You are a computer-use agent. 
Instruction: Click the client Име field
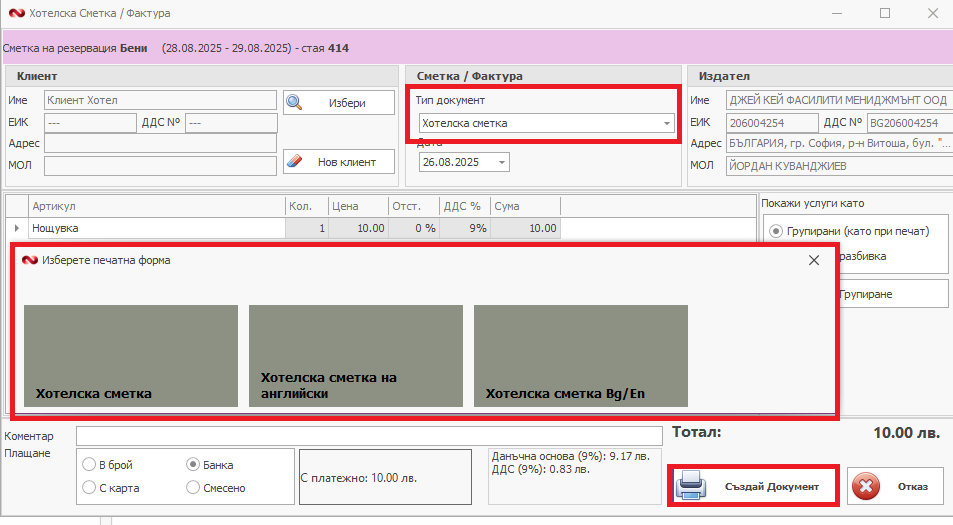(x=160, y=100)
